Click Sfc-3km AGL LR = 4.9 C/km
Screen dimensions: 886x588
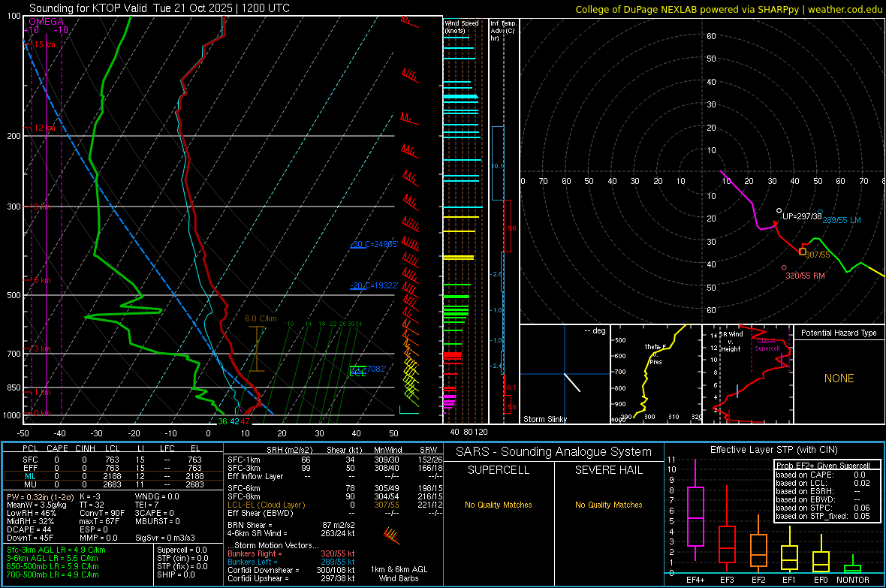click(x=56, y=550)
